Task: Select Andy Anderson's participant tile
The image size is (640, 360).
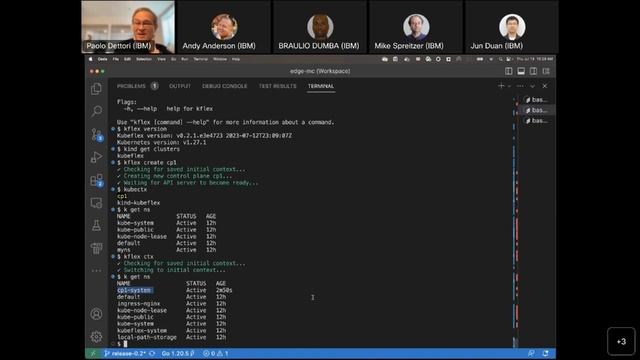Action: (224, 27)
